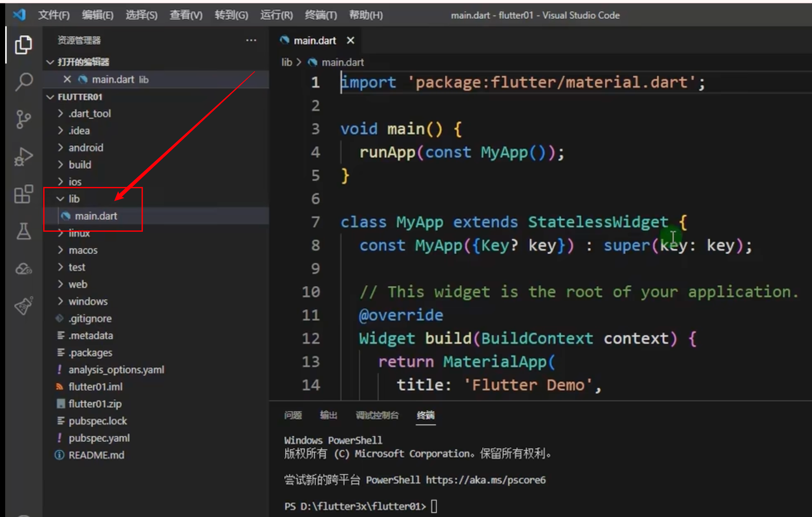Click the .metadata file icon

tap(61, 335)
